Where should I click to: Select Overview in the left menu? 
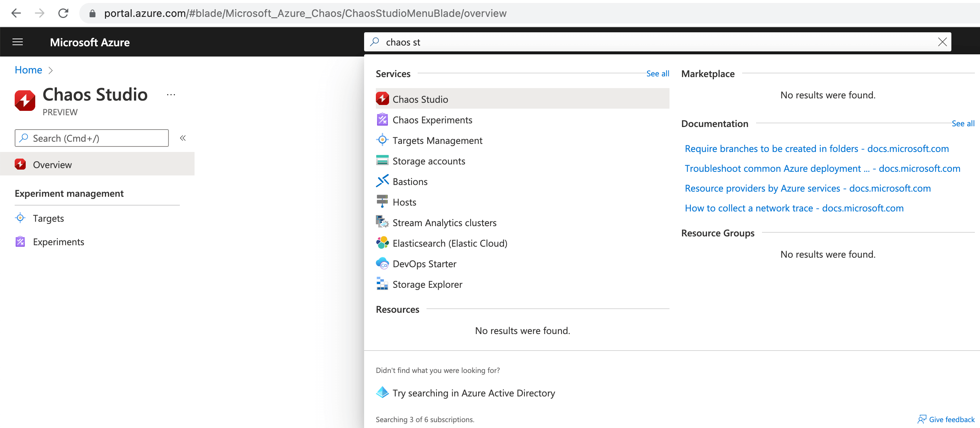(x=52, y=164)
